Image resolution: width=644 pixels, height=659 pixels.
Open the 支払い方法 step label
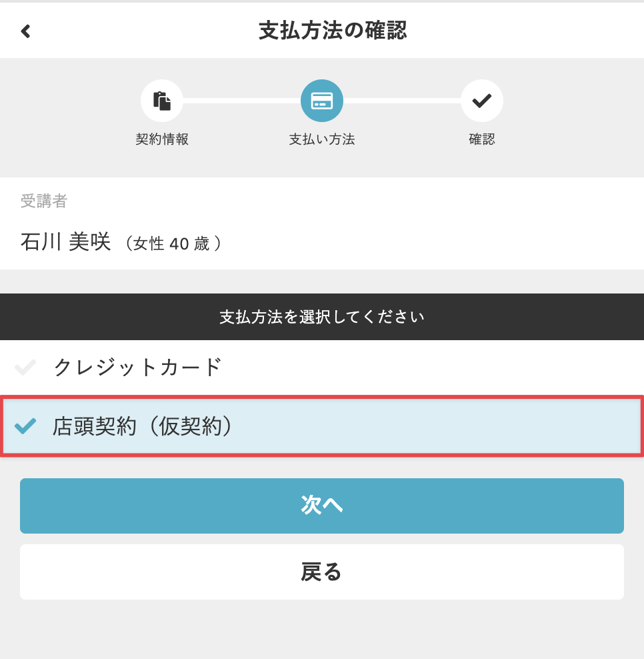pyautogui.click(x=322, y=139)
